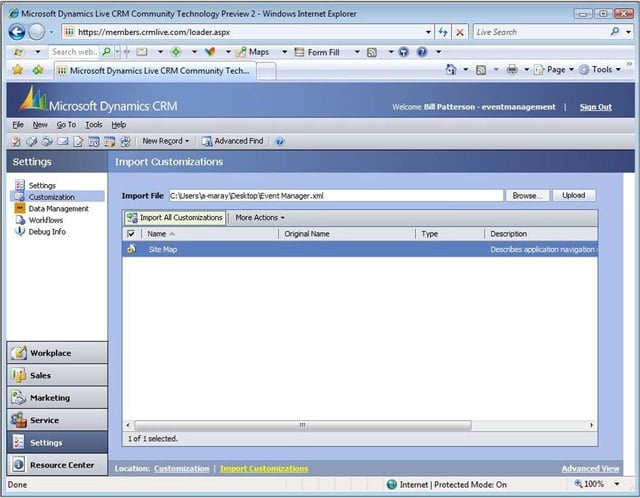Image resolution: width=640 pixels, height=498 pixels.
Task: Open the Tools menu in the CRM menu bar
Action: [93, 125]
